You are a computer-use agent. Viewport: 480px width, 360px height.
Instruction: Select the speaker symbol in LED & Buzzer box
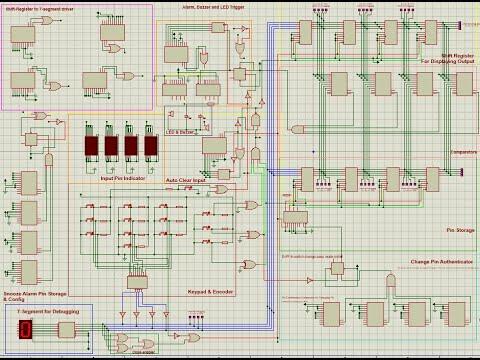click(206, 127)
